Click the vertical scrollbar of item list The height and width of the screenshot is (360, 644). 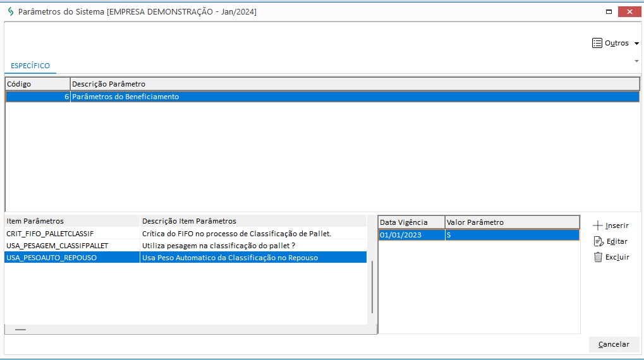coord(372,287)
